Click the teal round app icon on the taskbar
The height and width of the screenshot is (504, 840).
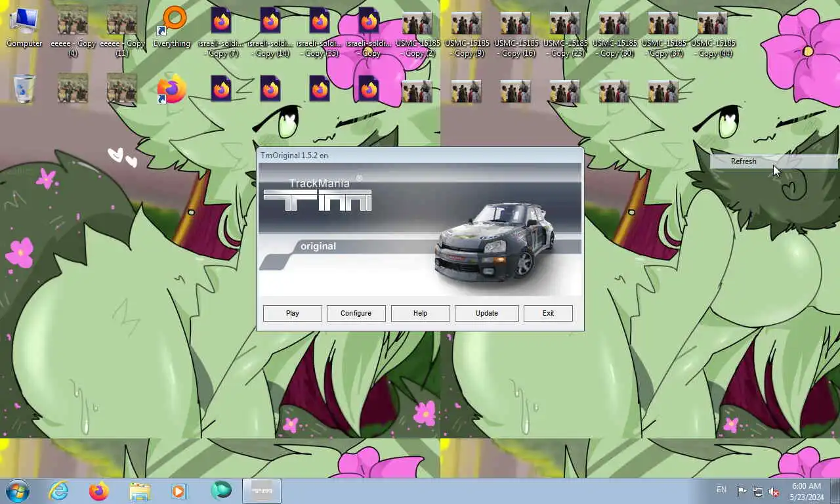pos(221,491)
